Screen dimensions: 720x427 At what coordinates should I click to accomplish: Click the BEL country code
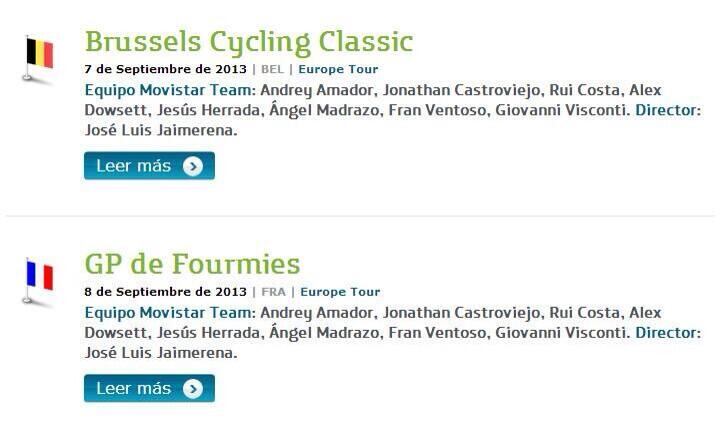[x=273, y=69]
